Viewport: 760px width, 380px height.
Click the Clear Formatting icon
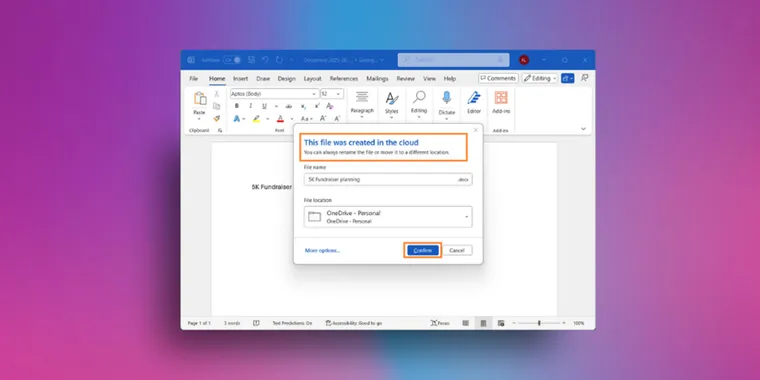click(x=330, y=106)
